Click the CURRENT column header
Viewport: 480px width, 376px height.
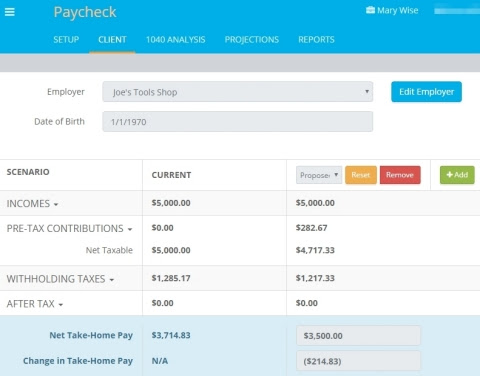(171, 175)
